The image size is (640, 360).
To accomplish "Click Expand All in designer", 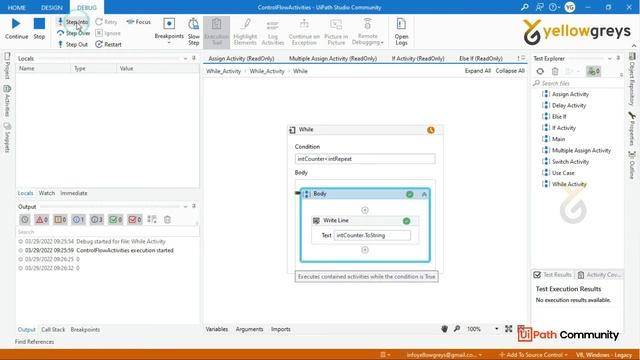I will (478, 71).
